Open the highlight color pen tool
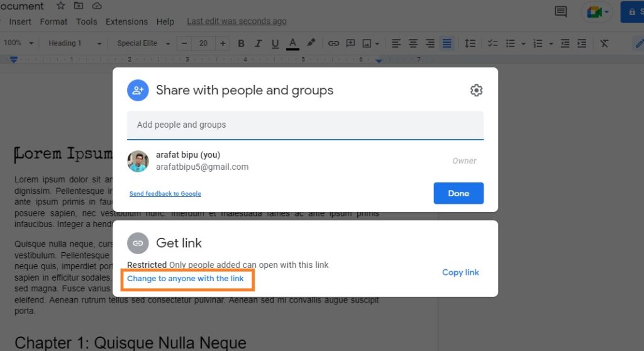644x351 pixels. pyautogui.click(x=311, y=43)
